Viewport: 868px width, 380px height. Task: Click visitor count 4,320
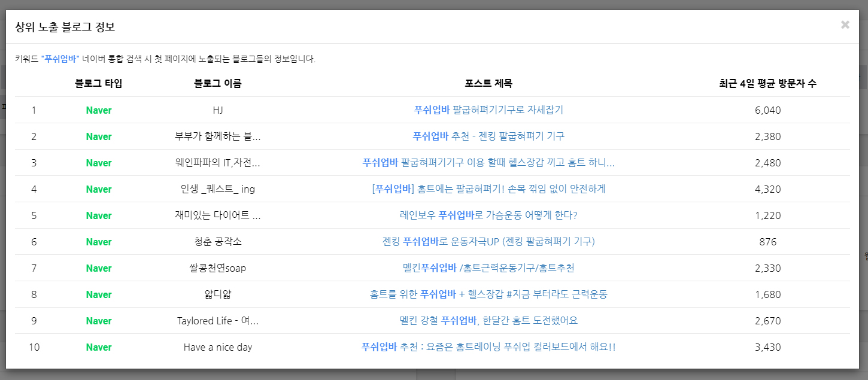pos(768,189)
